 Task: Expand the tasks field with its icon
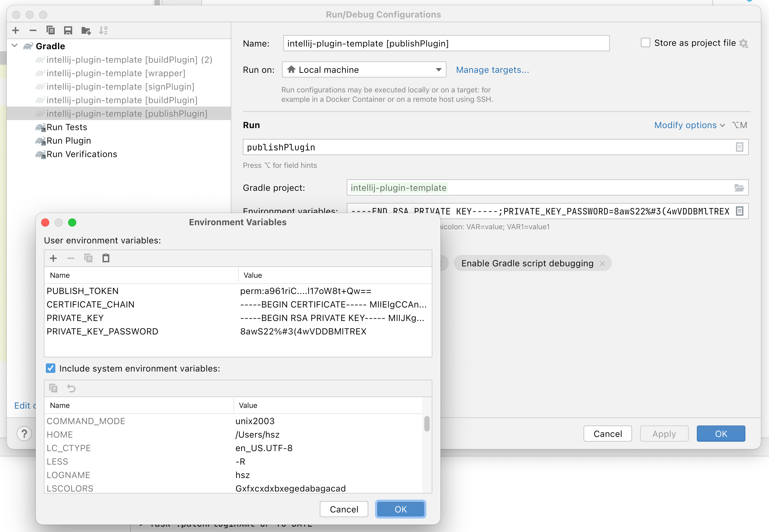click(739, 147)
